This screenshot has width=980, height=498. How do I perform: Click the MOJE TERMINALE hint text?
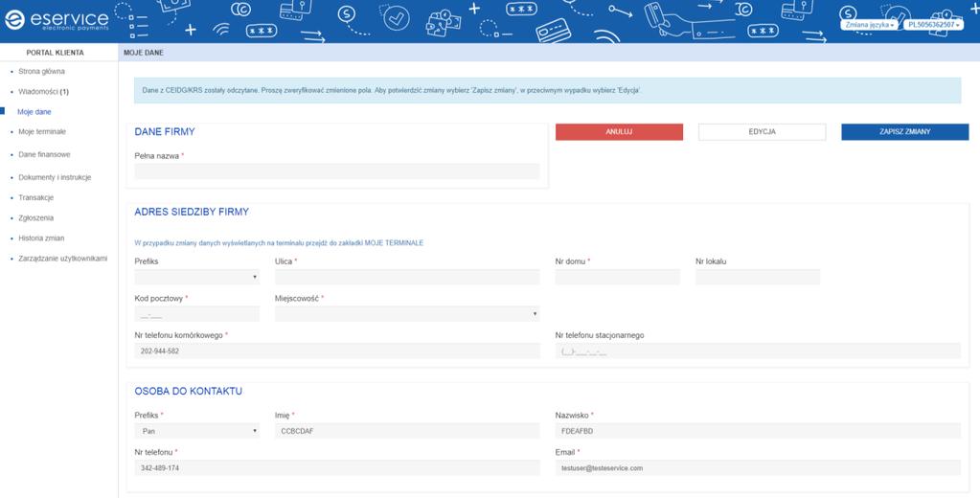279,242
